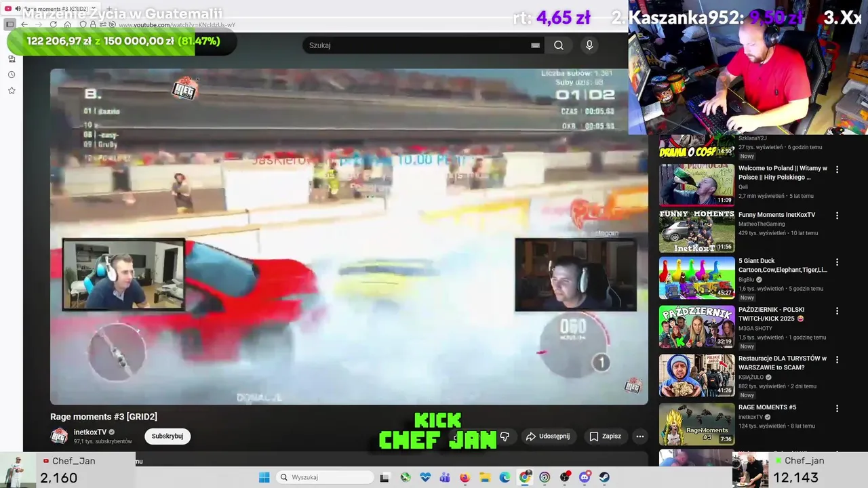Click the browser forward arrow

point(39,24)
